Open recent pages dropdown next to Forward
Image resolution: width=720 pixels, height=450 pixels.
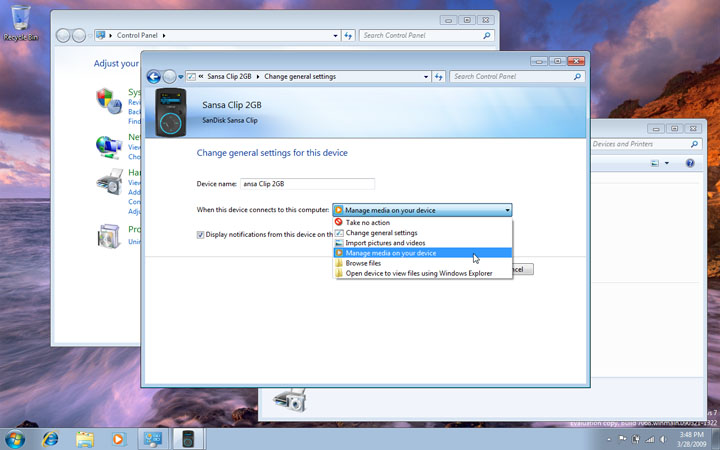click(x=183, y=76)
